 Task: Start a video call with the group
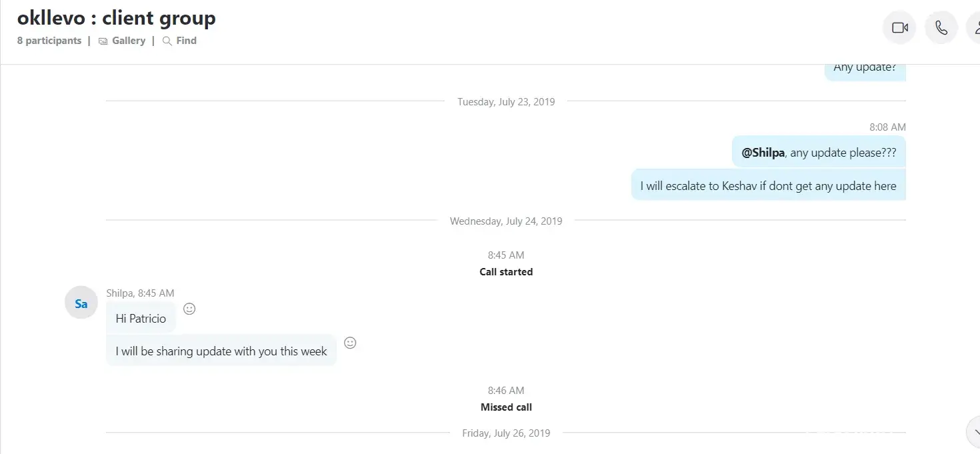coord(899,28)
